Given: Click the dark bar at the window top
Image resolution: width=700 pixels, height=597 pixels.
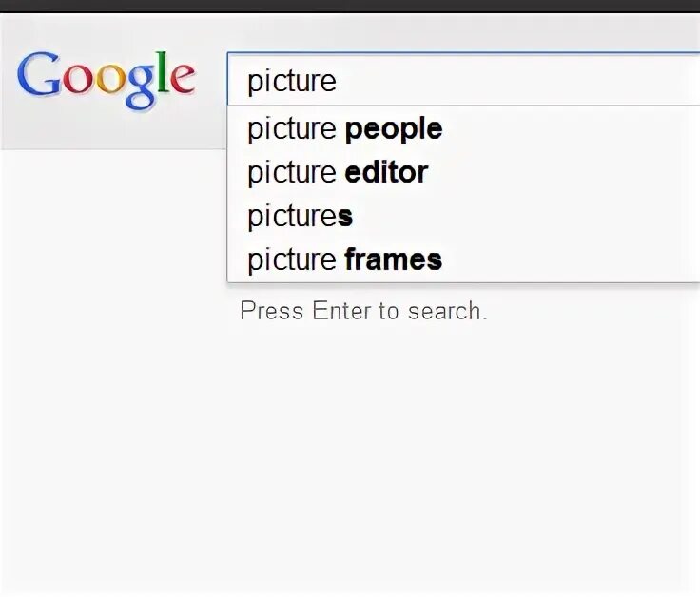Looking at the screenshot, I should [350, 6].
